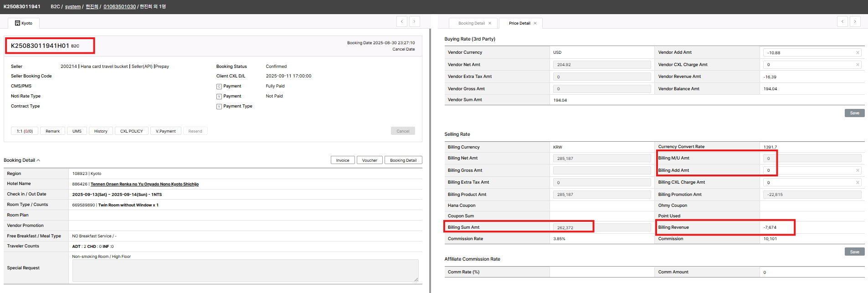Clear the Billing CXL Charge Amt value
The height and width of the screenshot is (293, 868).
coord(857,183)
